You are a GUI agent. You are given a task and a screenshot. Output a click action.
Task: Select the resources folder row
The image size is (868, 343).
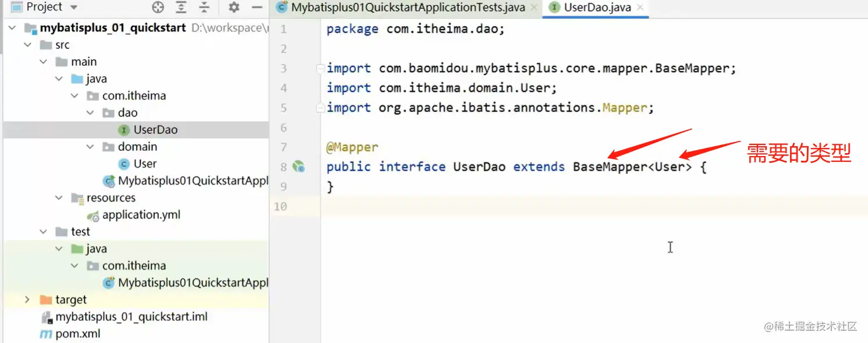[135, 198]
